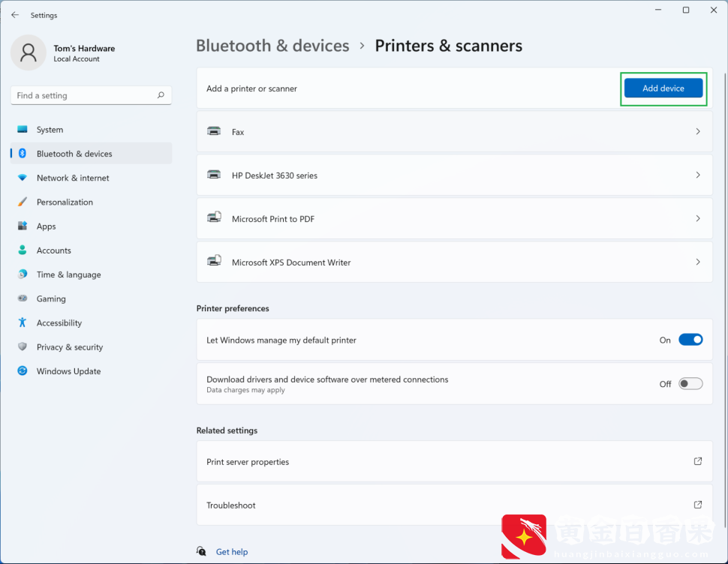
Task: Click the System monitor icon
Action: 23,130
